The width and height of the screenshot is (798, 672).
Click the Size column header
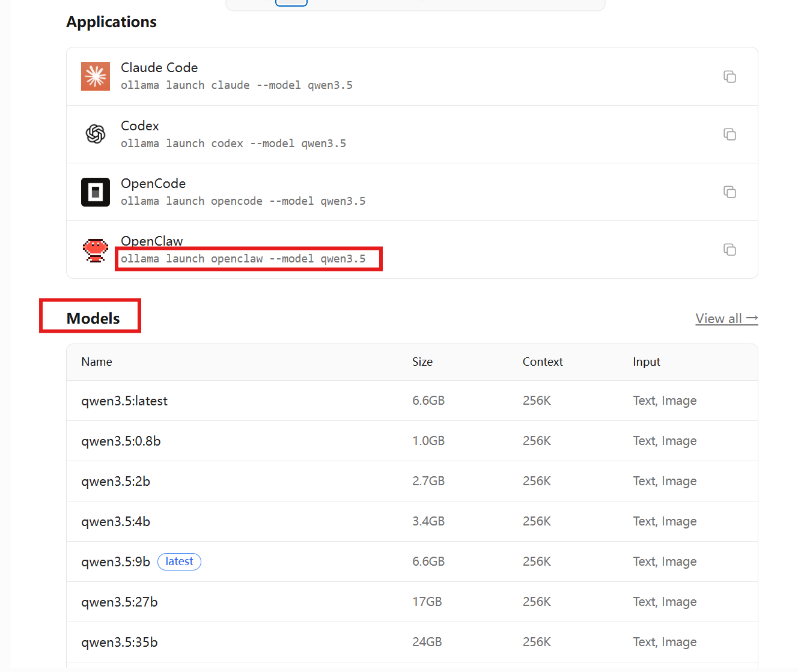pos(422,362)
